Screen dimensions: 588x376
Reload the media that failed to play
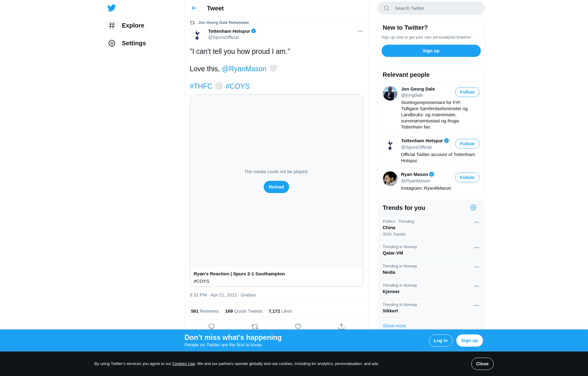coord(276,187)
